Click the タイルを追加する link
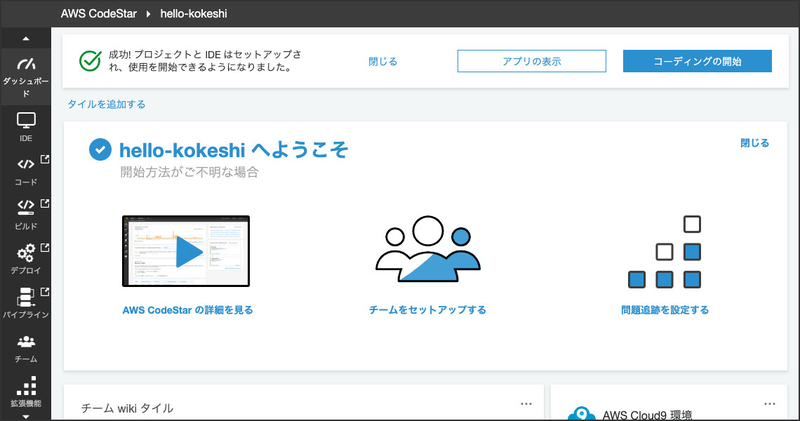 tap(107, 105)
